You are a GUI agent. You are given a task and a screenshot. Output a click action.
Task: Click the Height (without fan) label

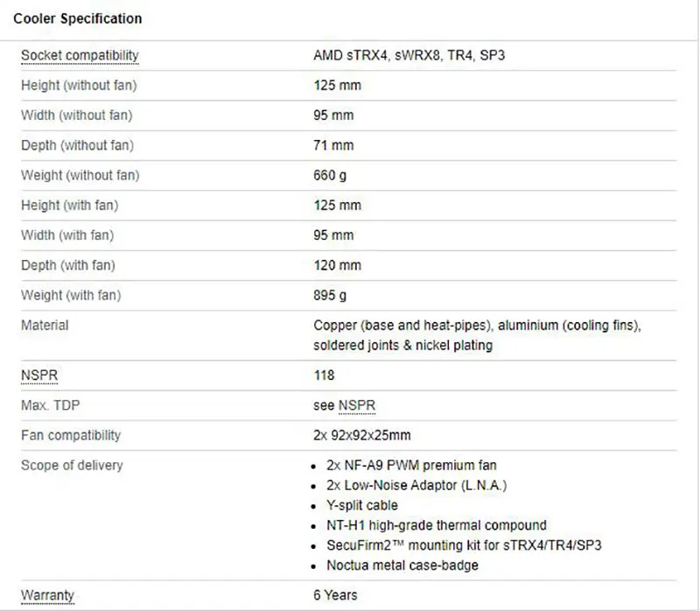pyautogui.click(x=79, y=86)
